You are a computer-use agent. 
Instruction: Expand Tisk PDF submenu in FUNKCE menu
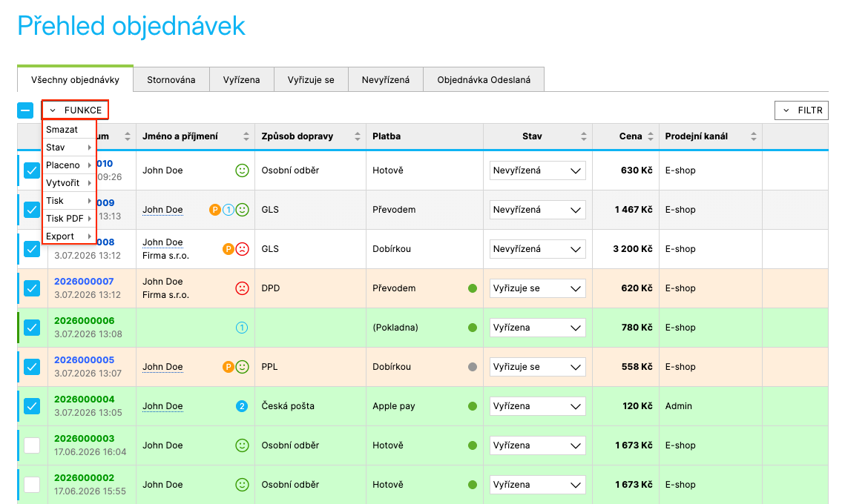coord(69,218)
